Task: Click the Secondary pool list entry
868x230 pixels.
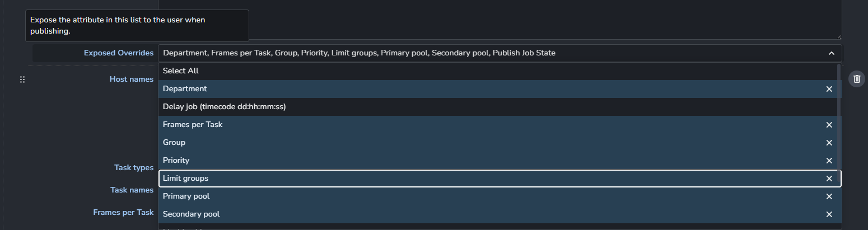Action: pyautogui.click(x=191, y=214)
